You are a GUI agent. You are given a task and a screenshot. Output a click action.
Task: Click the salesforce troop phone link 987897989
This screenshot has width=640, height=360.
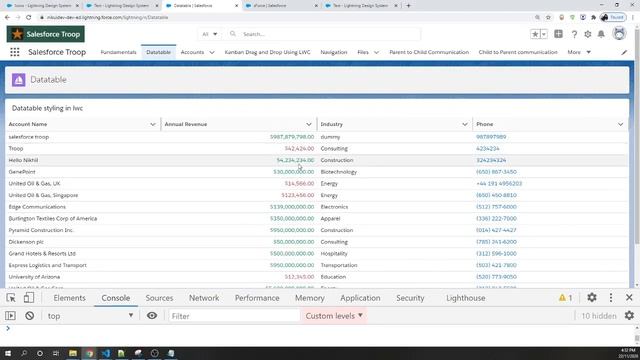click(491, 137)
